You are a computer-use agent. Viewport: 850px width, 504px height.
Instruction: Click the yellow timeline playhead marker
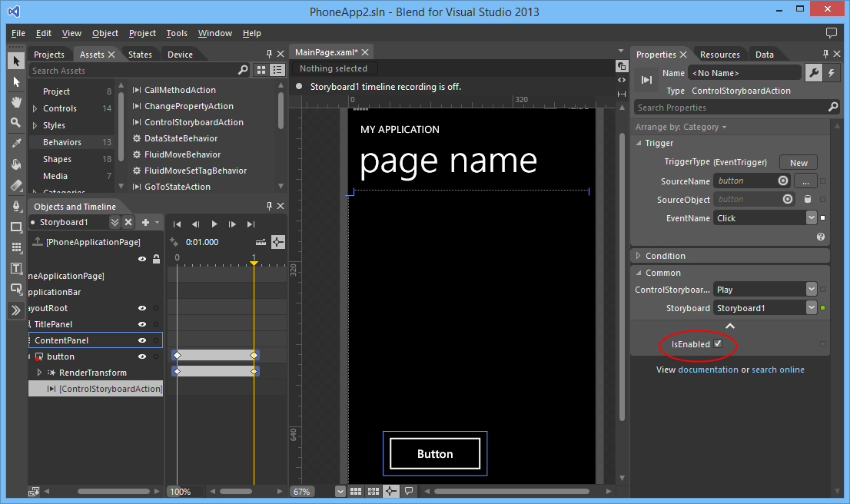point(254,262)
